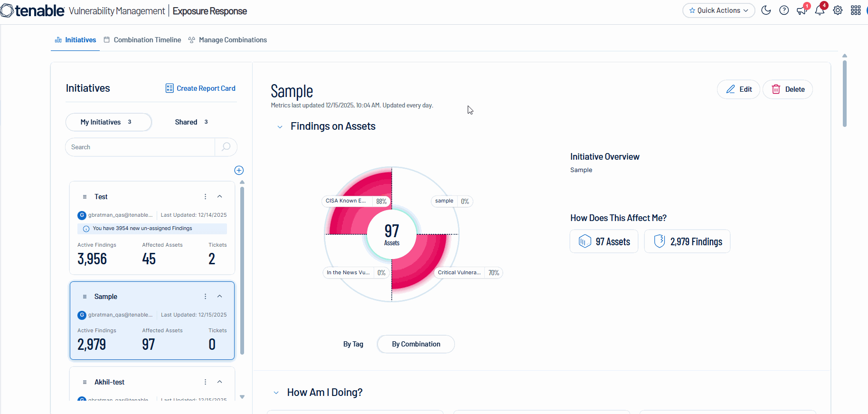The image size is (868, 414).
Task: Switch to Shared initiatives filter
Action: point(191,122)
